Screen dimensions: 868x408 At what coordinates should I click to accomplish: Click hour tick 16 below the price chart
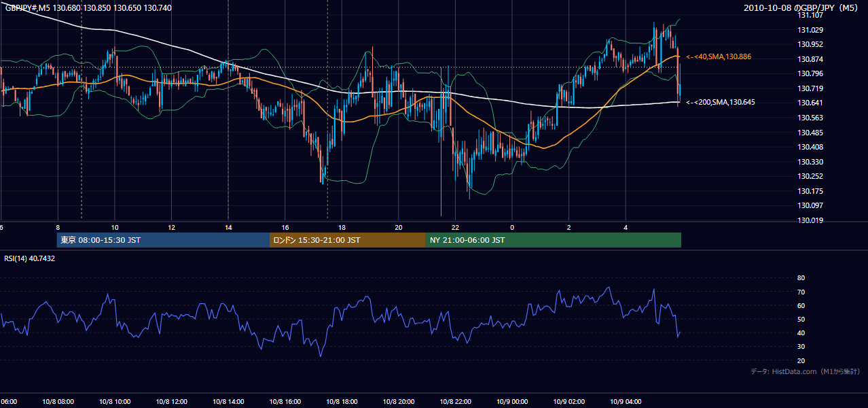pyautogui.click(x=285, y=227)
